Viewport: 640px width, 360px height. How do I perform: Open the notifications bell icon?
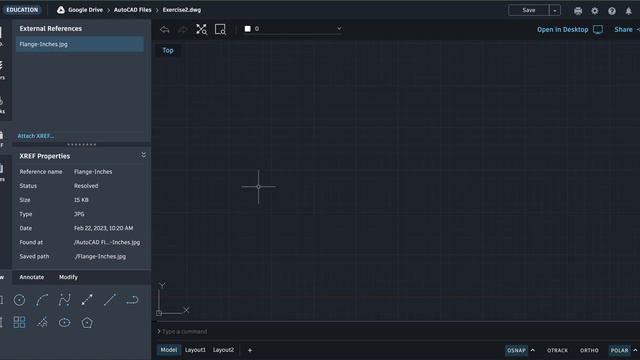pyautogui.click(x=629, y=11)
